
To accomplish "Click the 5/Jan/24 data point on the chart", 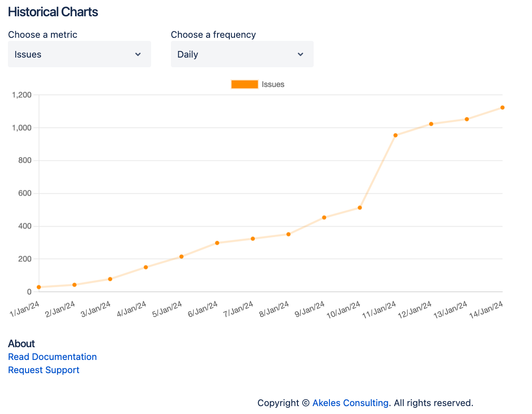I will point(181,257).
